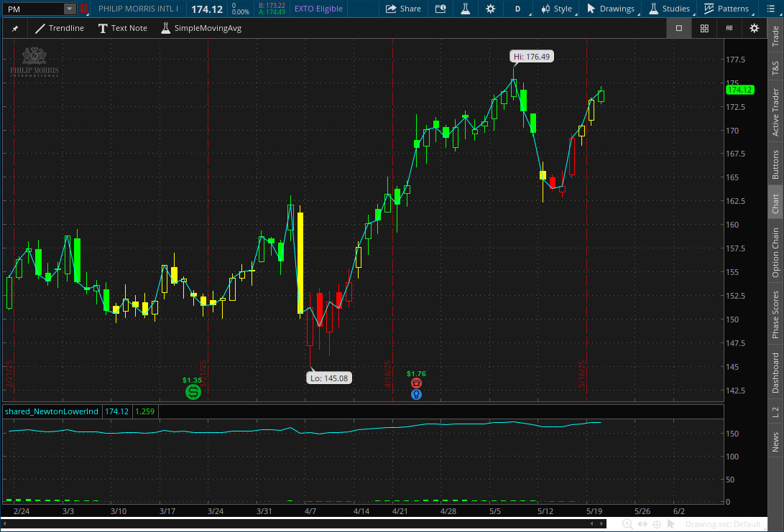Click the flask icon beside the OnDemand icon
The height and width of the screenshot is (532, 784).
point(466,9)
